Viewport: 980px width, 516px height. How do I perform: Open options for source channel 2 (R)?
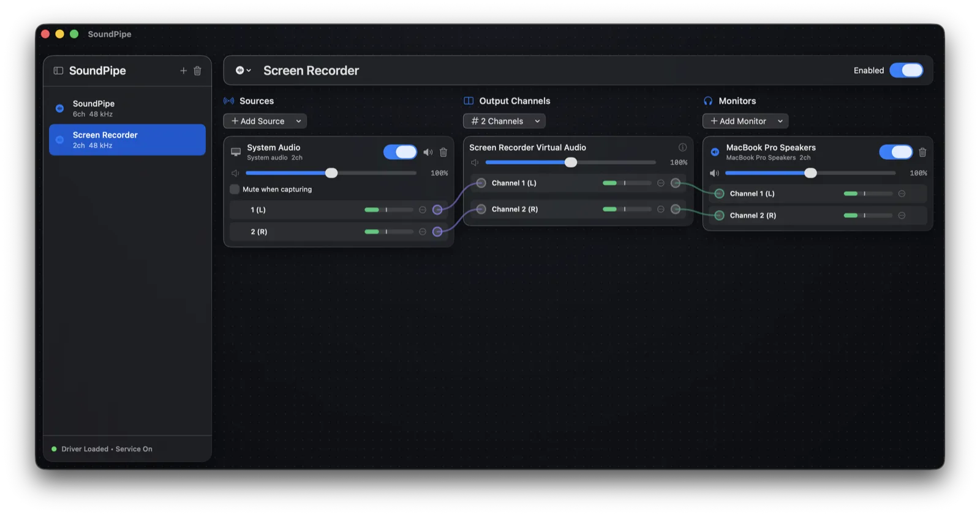coord(423,232)
